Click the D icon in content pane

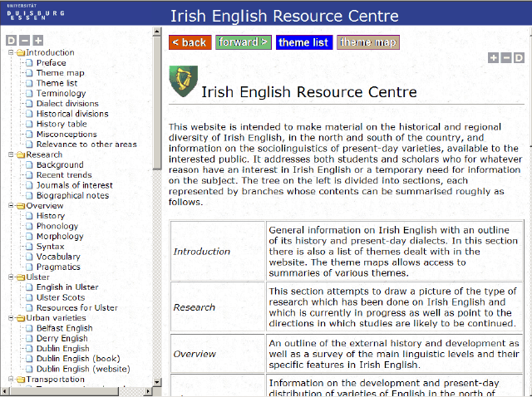519,57
